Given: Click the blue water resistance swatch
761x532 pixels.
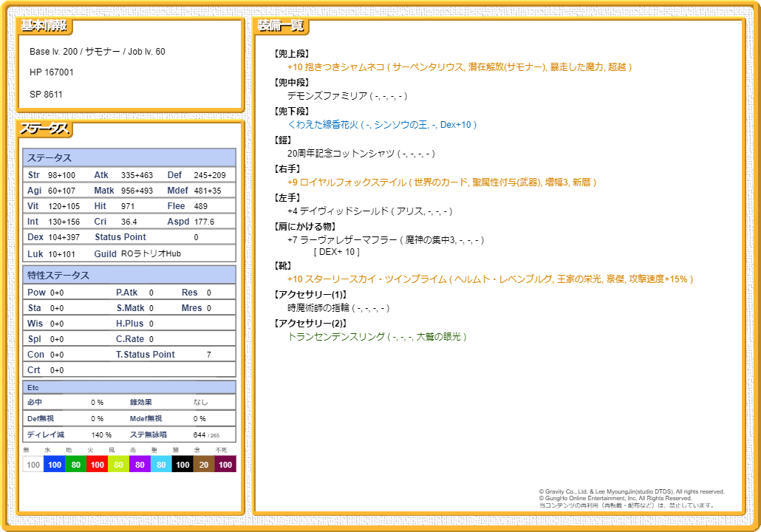Looking at the screenshot, I should click(54, 465).
